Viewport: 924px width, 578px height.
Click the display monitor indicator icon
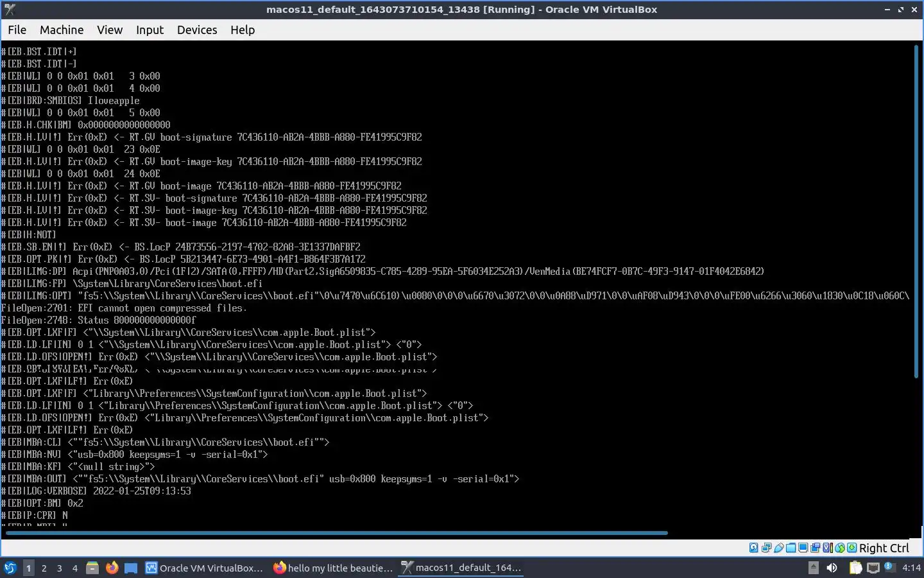(x=803, y=548)
